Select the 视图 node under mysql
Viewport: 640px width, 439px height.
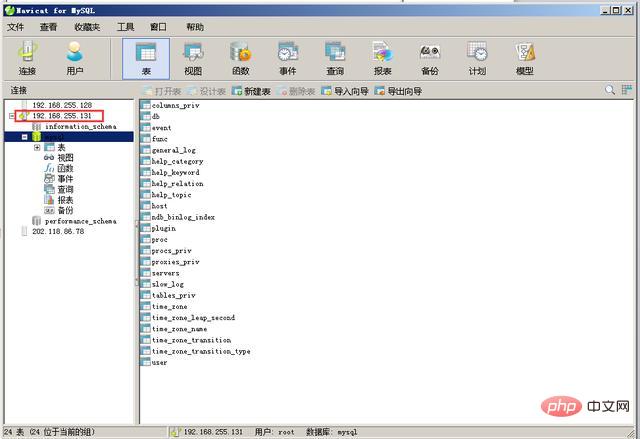[65, 157]
